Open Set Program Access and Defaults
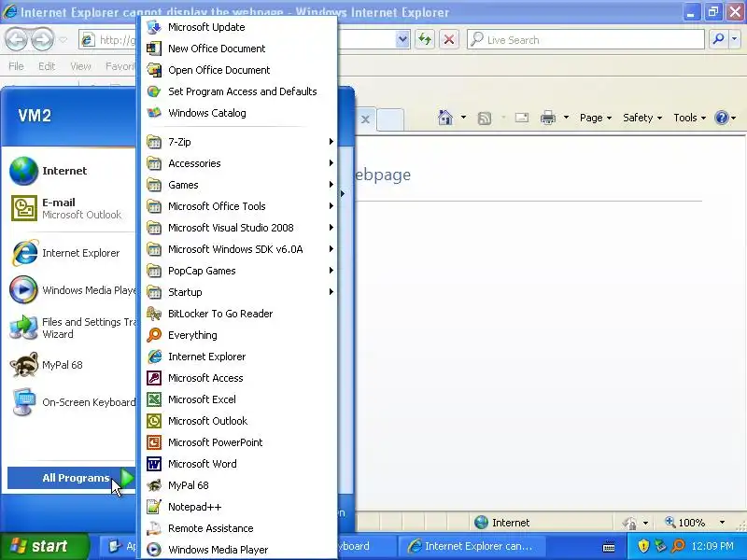 pyautogui.click(x=239, y=91)
